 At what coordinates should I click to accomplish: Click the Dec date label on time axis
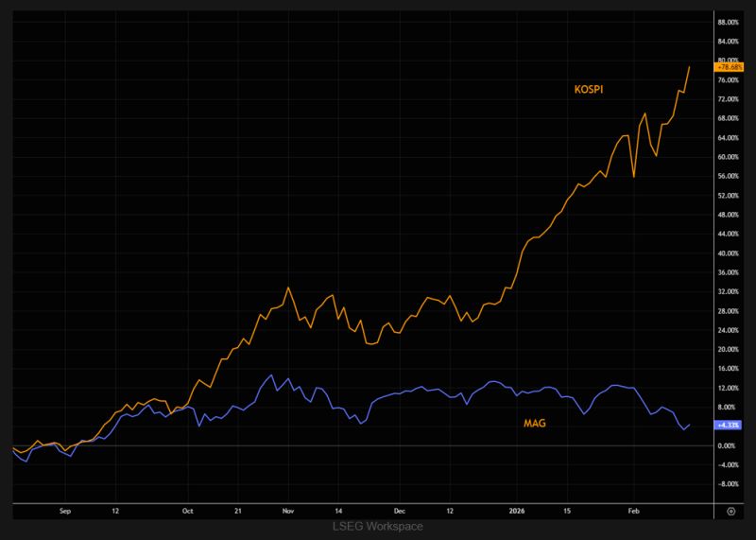pyautogui.click(x=399, y=511)
